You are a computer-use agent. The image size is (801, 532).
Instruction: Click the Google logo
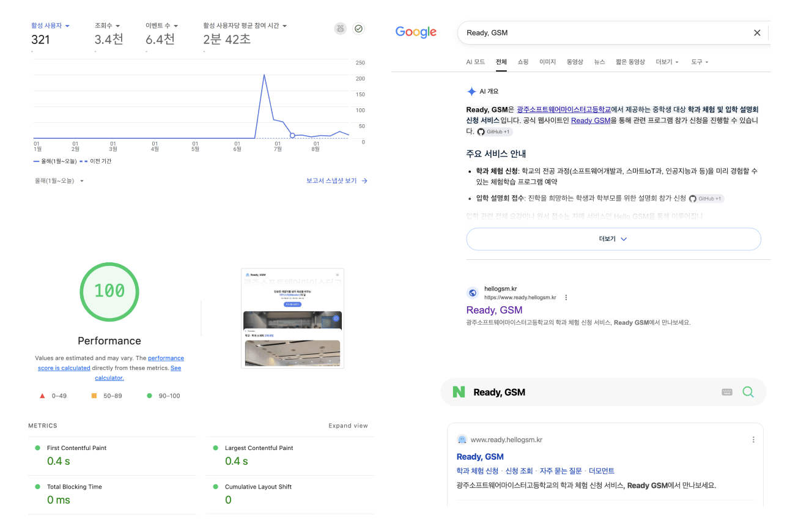416,32
